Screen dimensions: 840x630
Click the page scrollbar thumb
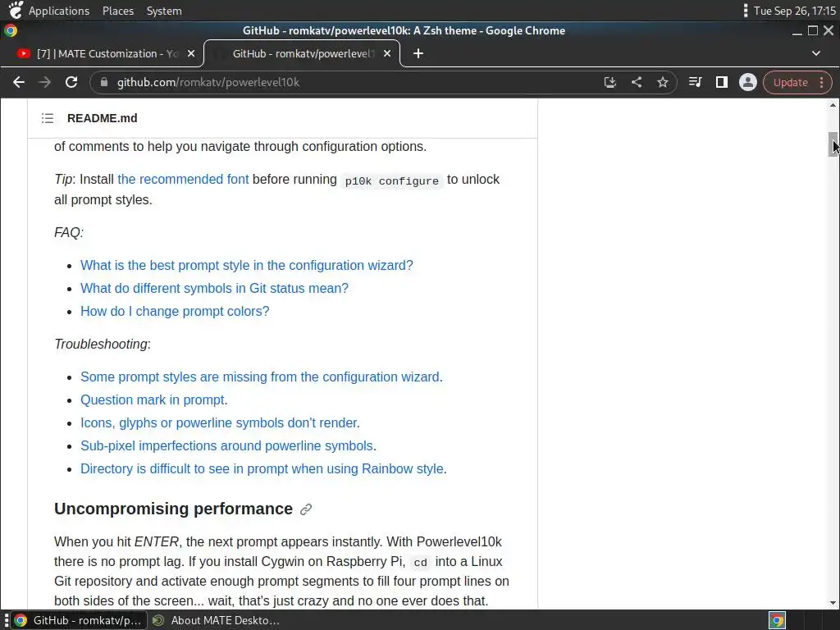[833, 144]
